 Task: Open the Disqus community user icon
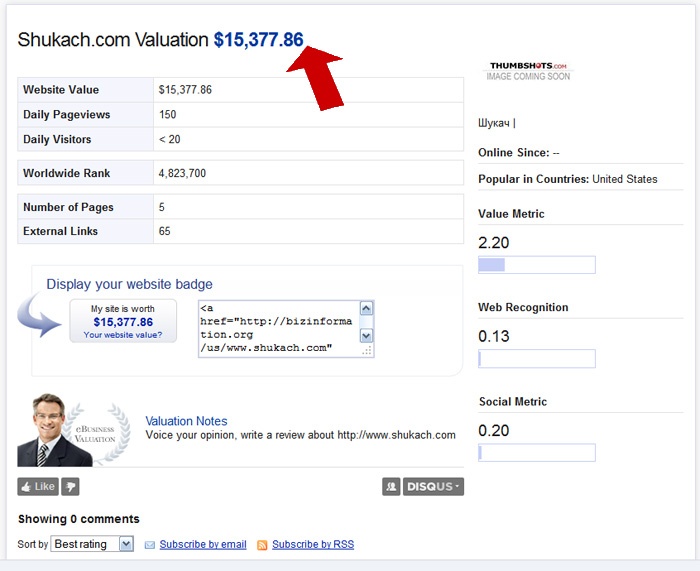[391, 486]
